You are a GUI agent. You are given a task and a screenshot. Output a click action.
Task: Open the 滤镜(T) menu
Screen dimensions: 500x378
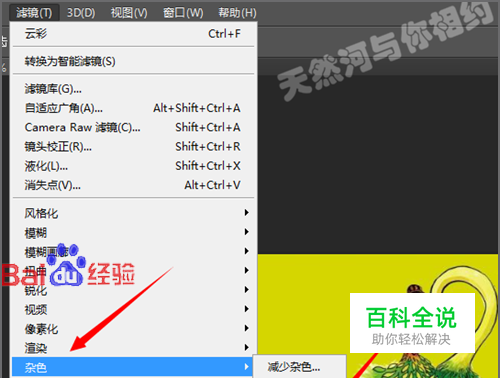pyautogui.click(x=34, y=13)
